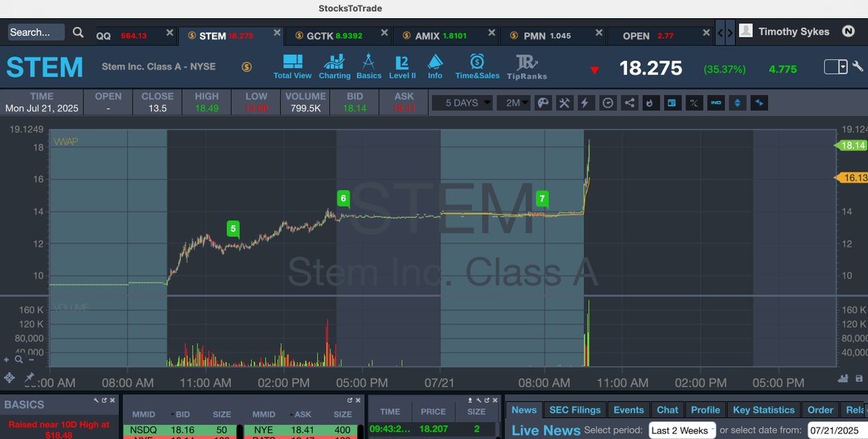
Task: Click the horizontal arrows chart icon
Action: [x=759, y=103]
